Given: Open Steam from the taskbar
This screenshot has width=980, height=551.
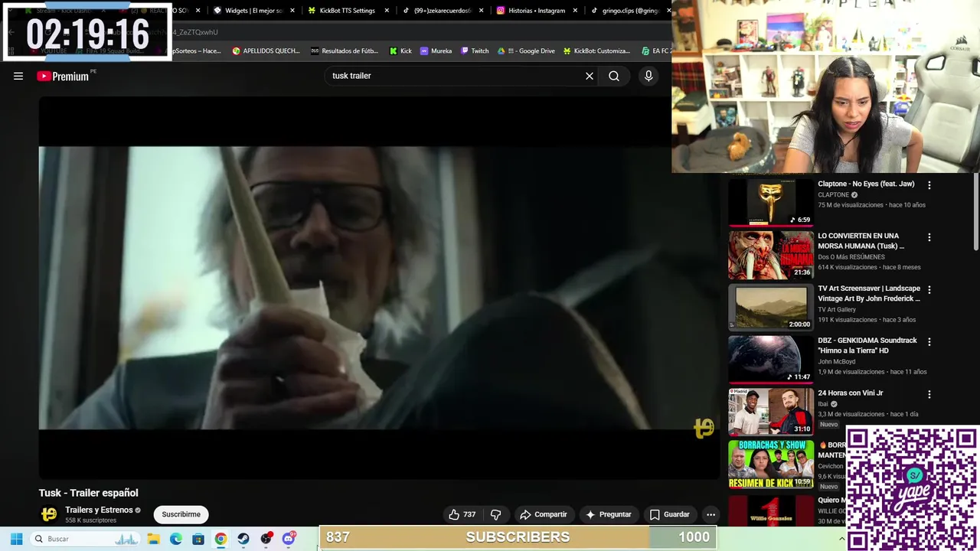Looking at the screenshot, I should [243, 539].
